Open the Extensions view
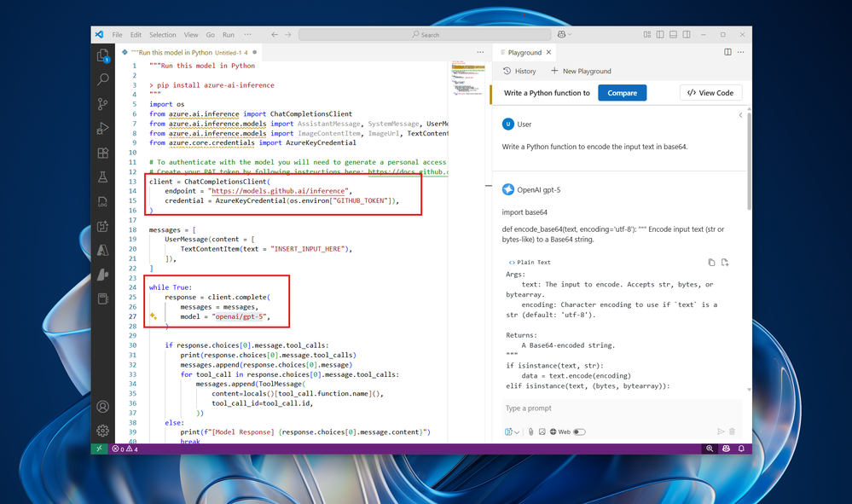The width and height of the screenshot is (852, 504). (x=102, y=153)
